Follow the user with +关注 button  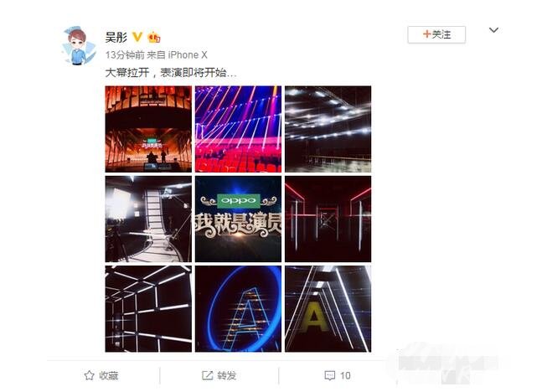point(436,34)
